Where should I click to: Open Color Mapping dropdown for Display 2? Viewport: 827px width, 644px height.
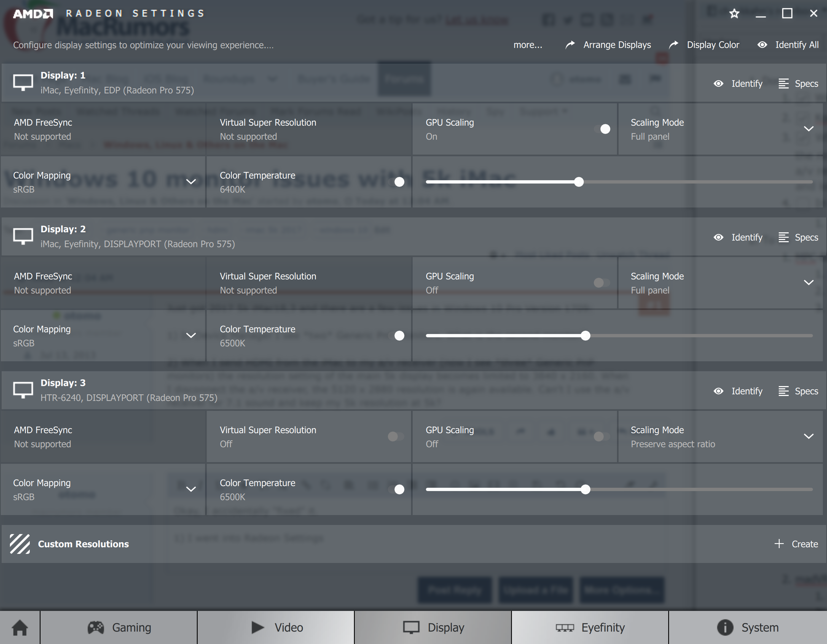[191, 335]
